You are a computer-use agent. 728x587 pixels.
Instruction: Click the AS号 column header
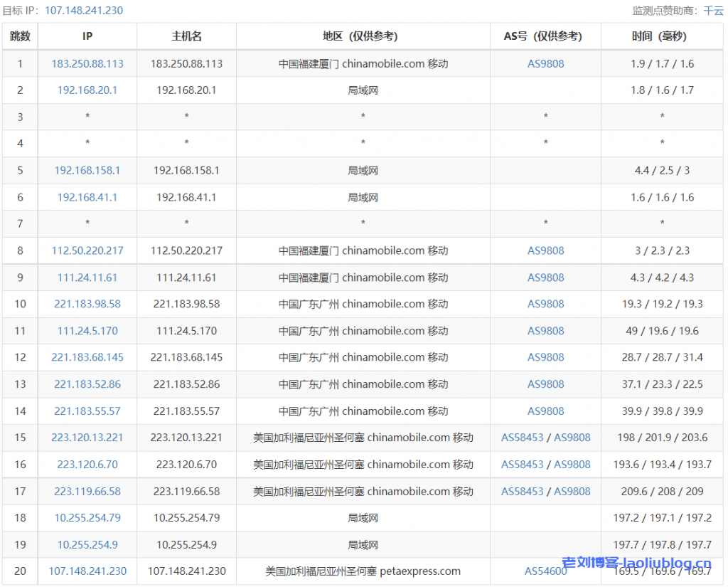click(545, 36)
